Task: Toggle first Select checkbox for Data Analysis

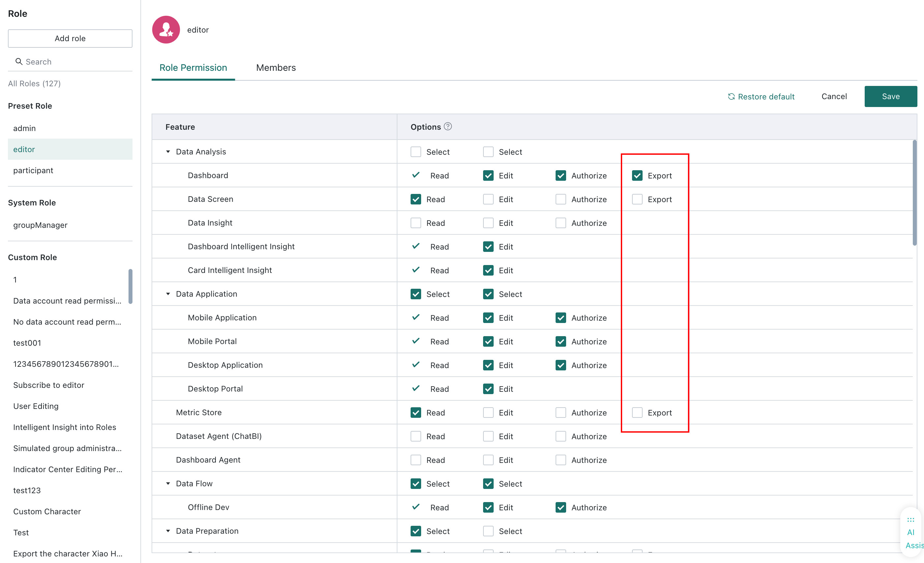Action: click(x=416, y=152)
